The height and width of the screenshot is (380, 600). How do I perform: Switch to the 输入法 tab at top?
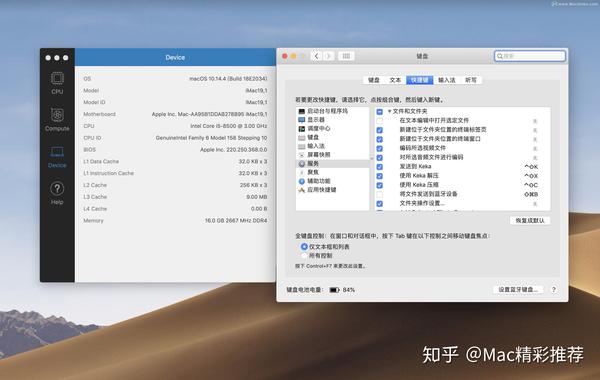click(447, 80)
